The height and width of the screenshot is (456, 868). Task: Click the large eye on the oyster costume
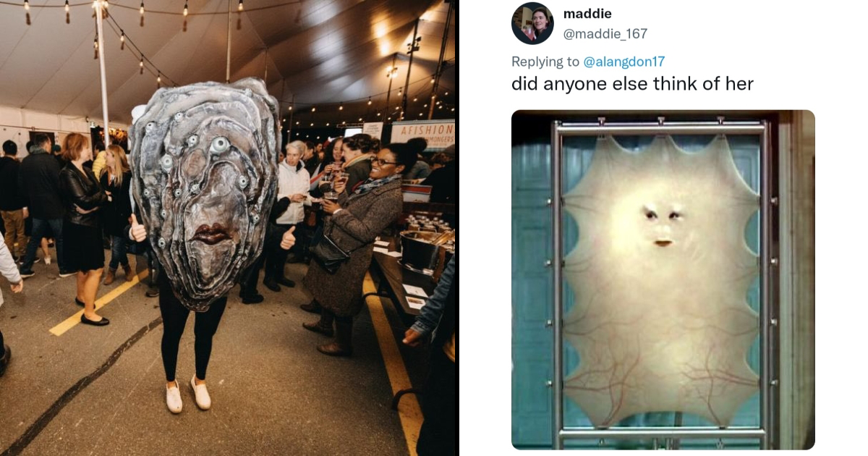tap(220, 145)
